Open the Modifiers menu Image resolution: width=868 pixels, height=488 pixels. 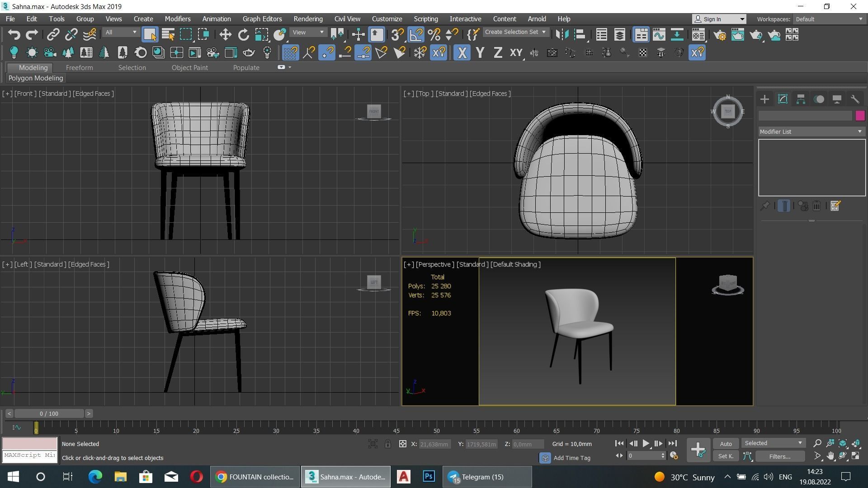pyautogui.click(x=177, y=19)
